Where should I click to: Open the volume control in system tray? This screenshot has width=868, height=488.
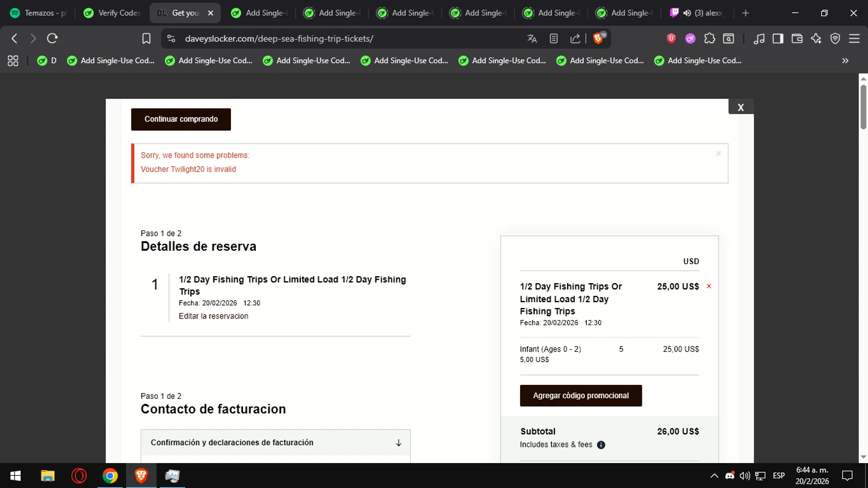coord(745,476)
